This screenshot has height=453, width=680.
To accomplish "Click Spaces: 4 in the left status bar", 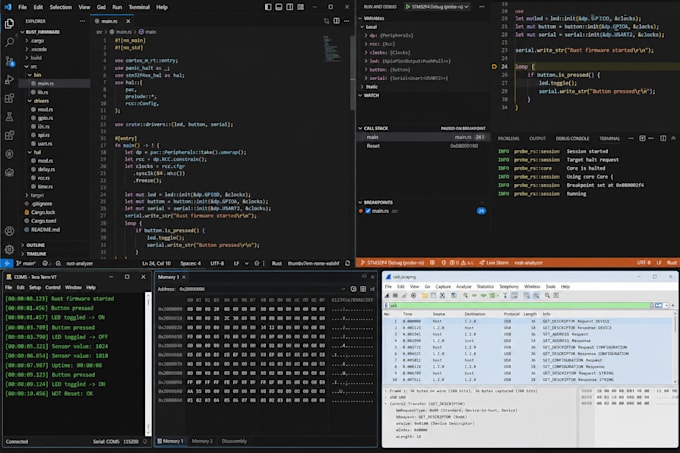I will point(190,263).
